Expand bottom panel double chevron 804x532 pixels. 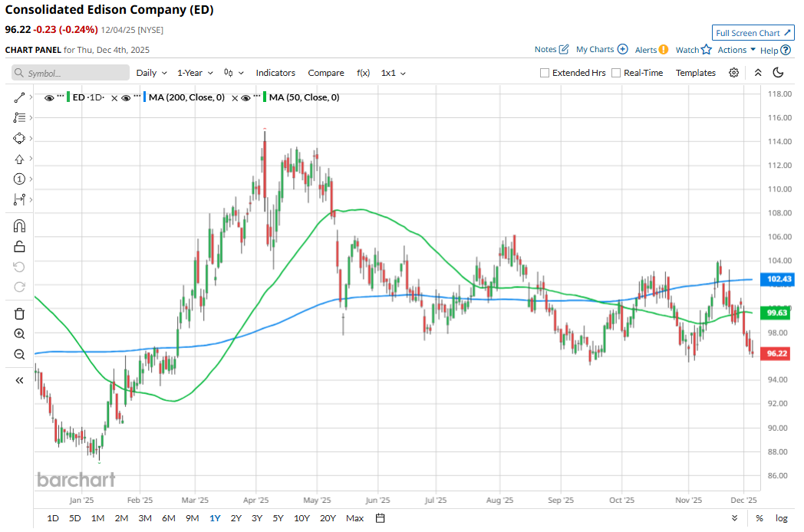pyautogui.click(x=734, y=518)
